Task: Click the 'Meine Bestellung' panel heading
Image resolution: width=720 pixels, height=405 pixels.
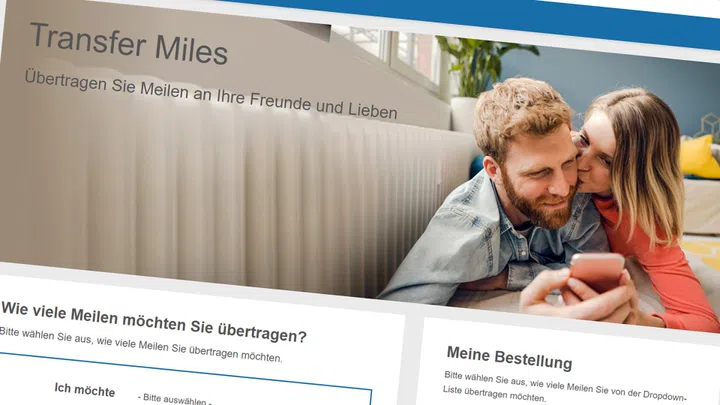Action: (509, 358)
